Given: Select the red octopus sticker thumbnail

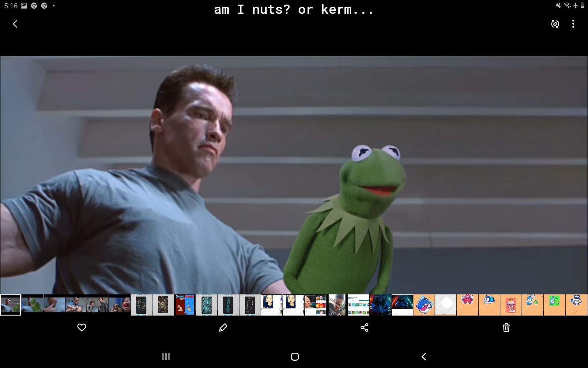Looking at the screenshot, I should pos(467,305).
